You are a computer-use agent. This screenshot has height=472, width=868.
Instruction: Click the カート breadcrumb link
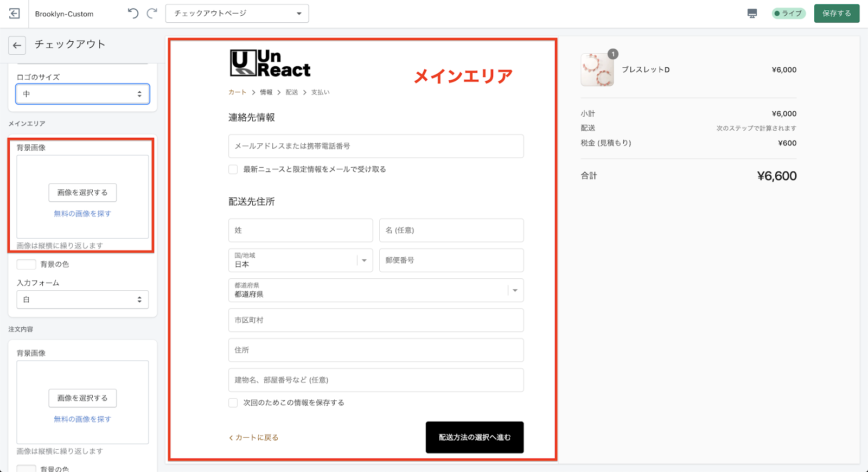(x=237, y=92)
